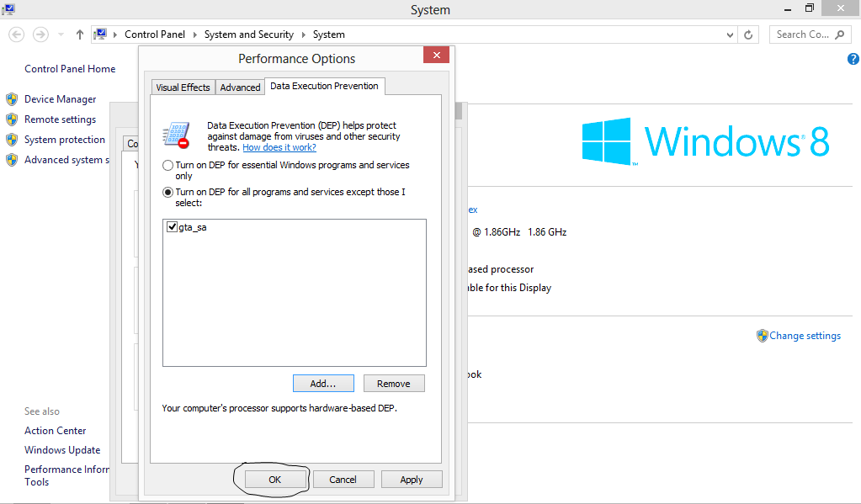Expand the address bar history dropdown
861x504 pixels.
(x=730, y=34)
